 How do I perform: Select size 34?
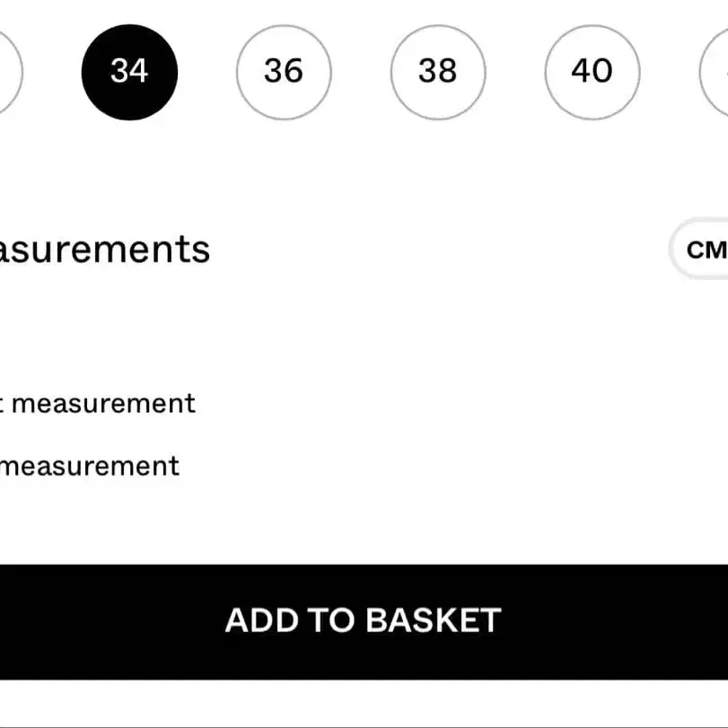coord(129,72)
